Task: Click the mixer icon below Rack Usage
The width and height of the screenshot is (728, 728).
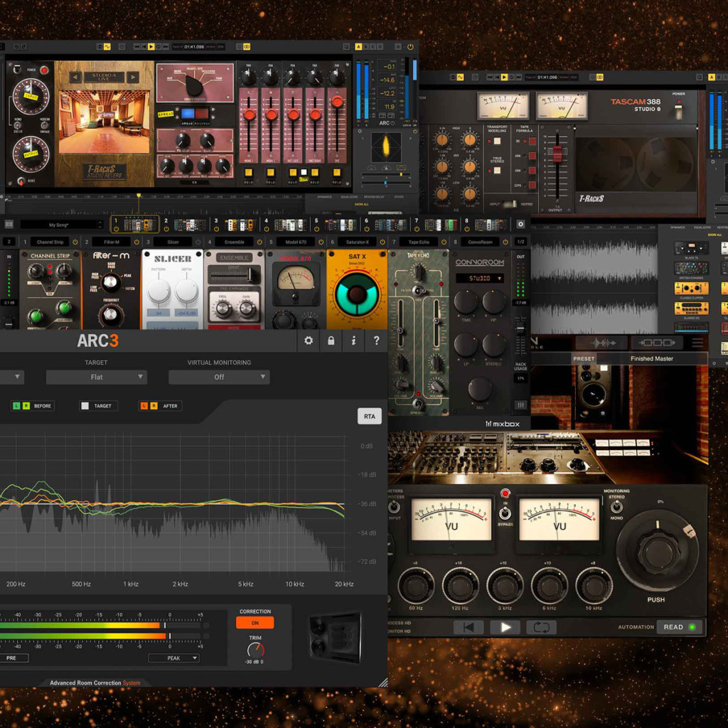Action: click(x=520, y=405)
